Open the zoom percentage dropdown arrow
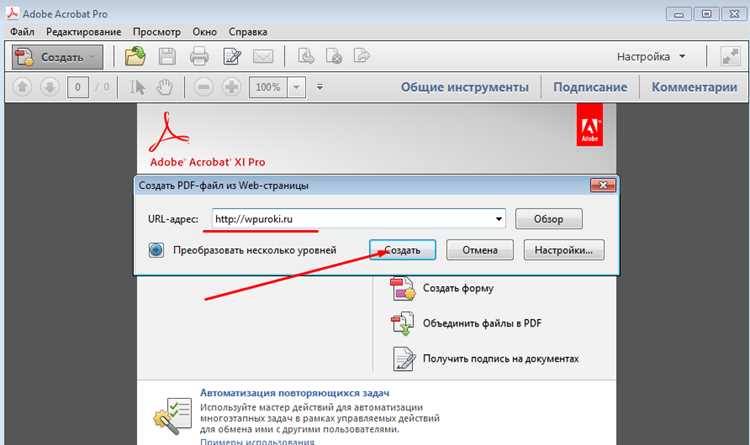Viewport: 750px width, 445px height. point(297,87)
